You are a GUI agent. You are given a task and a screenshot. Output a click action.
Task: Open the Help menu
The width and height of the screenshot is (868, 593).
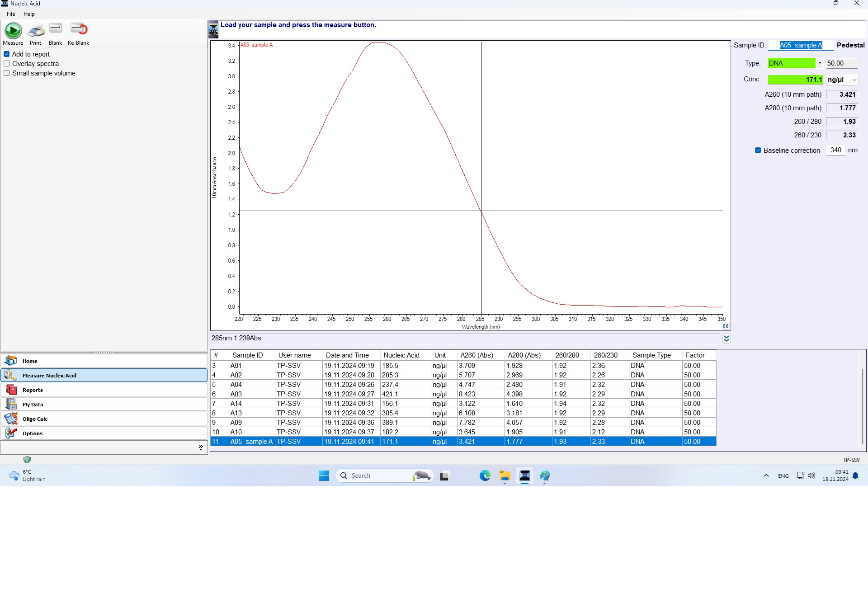coord(29,14)
